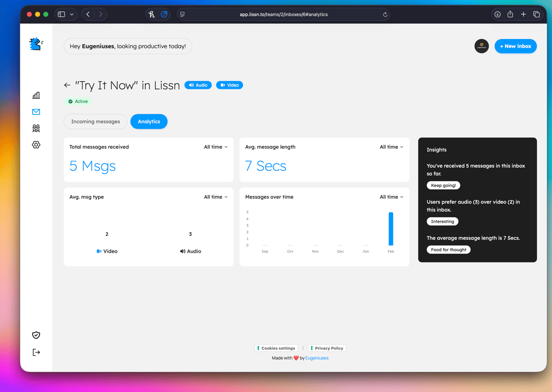Click the Interesting insight tag

click(x=443, y=222)
